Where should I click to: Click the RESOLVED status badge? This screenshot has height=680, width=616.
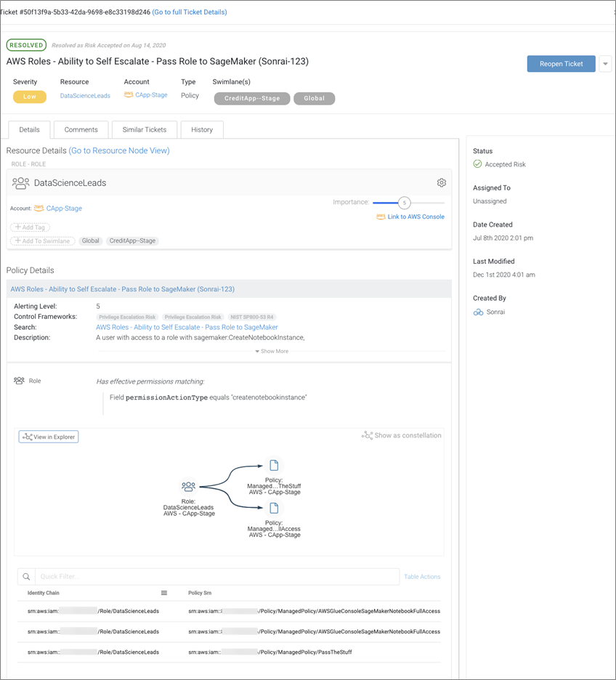click(26, 45)
